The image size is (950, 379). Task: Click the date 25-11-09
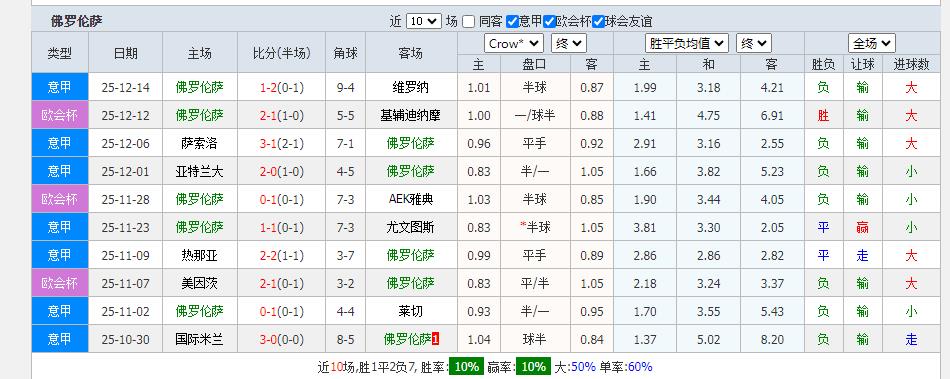125,255
